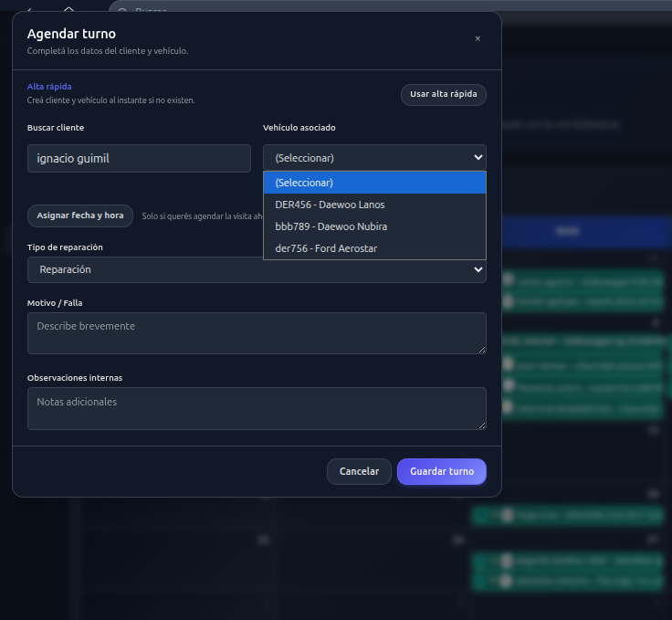Screen dimensions: 672x620
Task: Close the Agendar turno dialog
Action: tap(478, 38)
